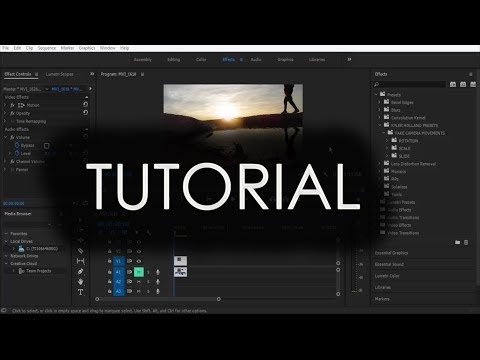Toggle V1 track output eye
480x360 pixels.
coord(139,261)
